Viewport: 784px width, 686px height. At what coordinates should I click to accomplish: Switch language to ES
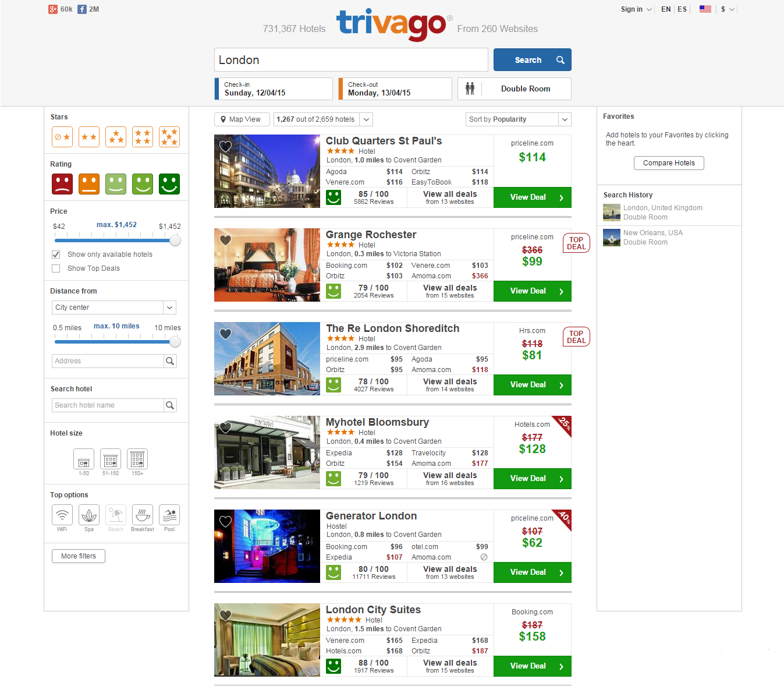pos(682,9)
